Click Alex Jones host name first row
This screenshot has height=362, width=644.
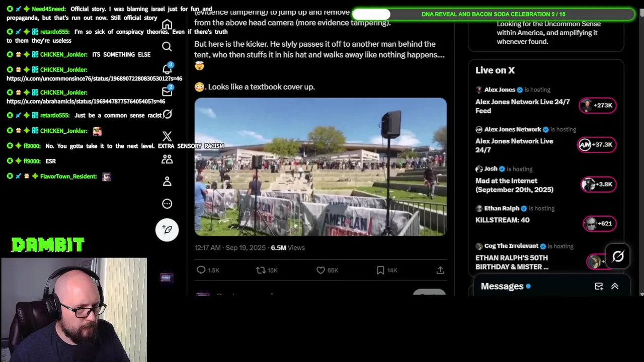500,89
